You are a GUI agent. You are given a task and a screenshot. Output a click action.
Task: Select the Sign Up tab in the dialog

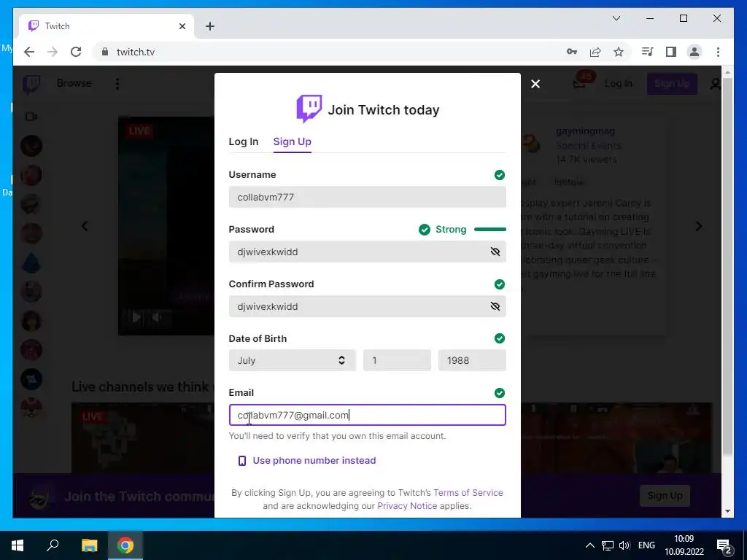point(292,141)
